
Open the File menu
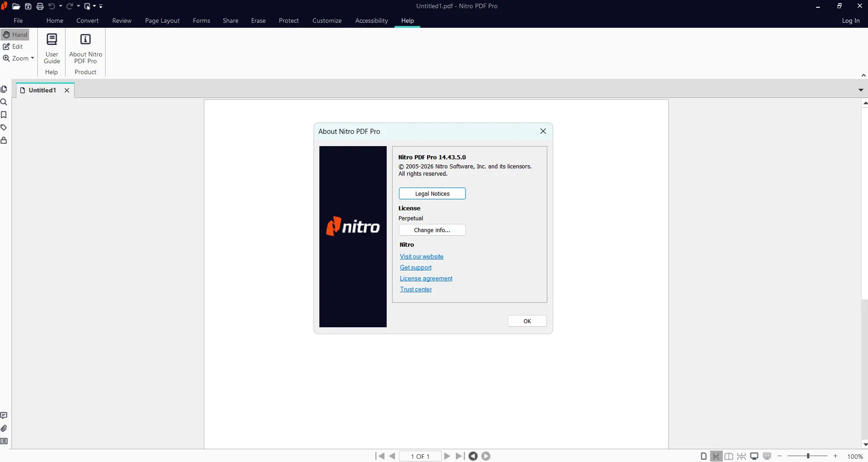pyautogui.click(x=18, y=20)
